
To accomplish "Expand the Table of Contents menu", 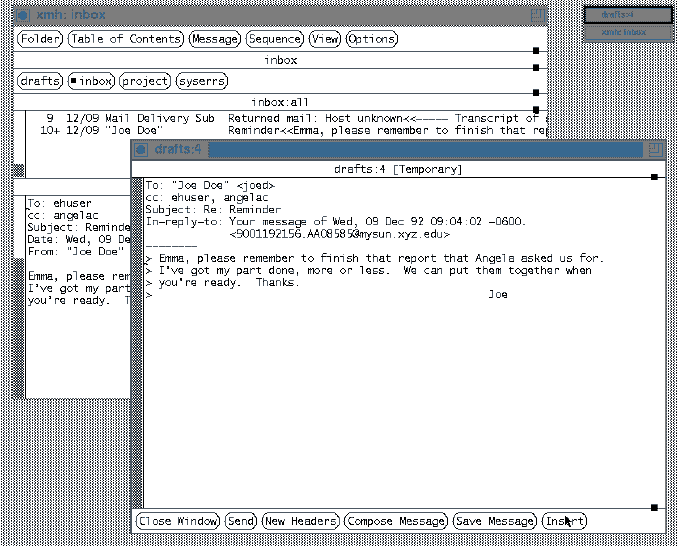I will pyautogui.click(x=126, y=39).
